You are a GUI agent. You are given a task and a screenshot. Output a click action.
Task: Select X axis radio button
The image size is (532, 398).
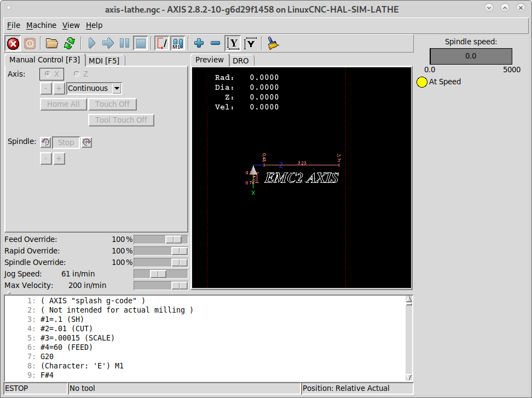(x=51, y=74)
